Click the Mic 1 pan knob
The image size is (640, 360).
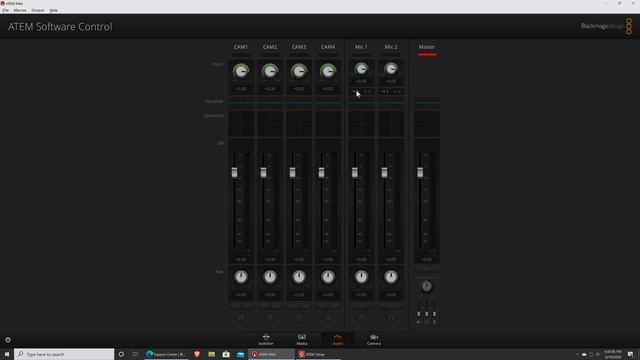tap(361, 277)
